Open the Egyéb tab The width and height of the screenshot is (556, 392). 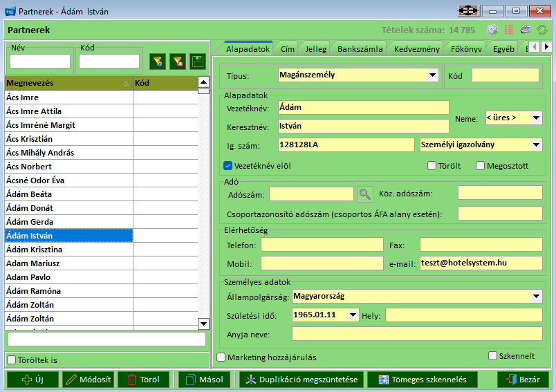click(503, 49)
